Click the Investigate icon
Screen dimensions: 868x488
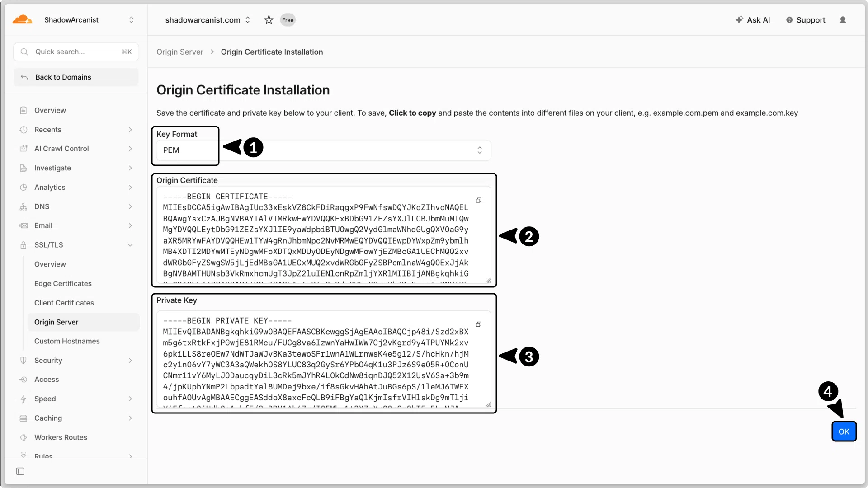coord(24,168)
